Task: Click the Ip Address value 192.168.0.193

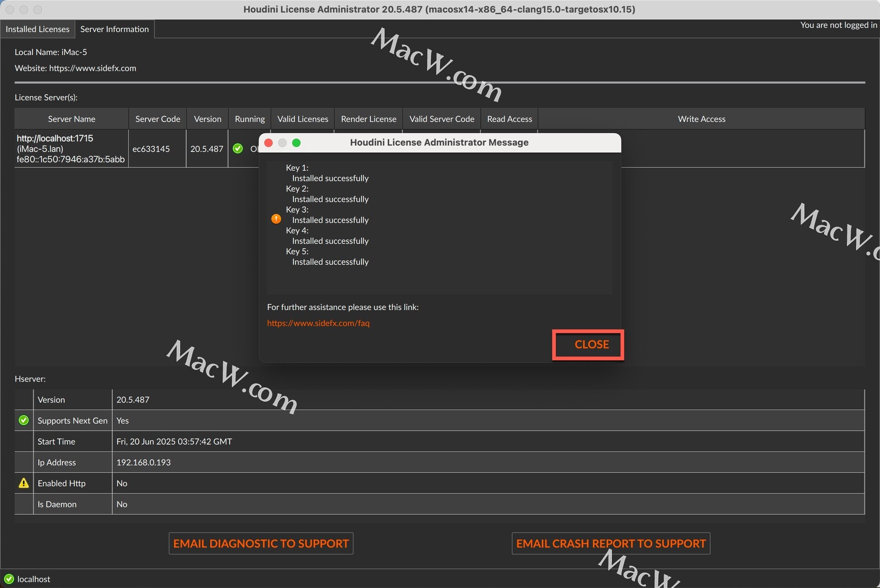Action: pyautogui.click(x=143, y=462)
